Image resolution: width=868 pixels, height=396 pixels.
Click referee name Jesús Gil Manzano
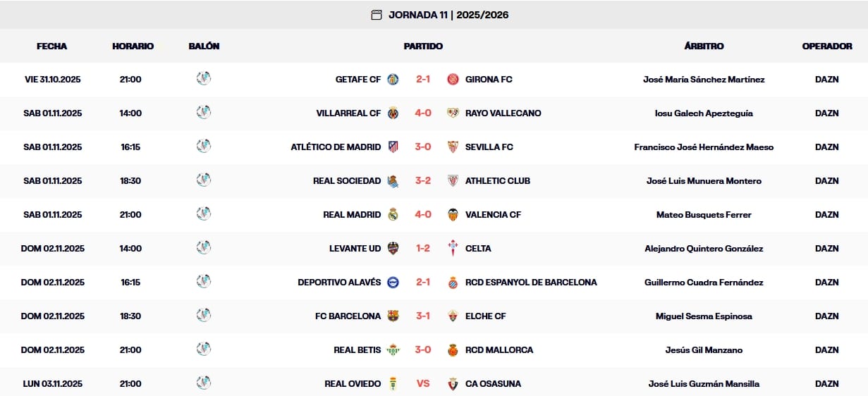[704, 350]
